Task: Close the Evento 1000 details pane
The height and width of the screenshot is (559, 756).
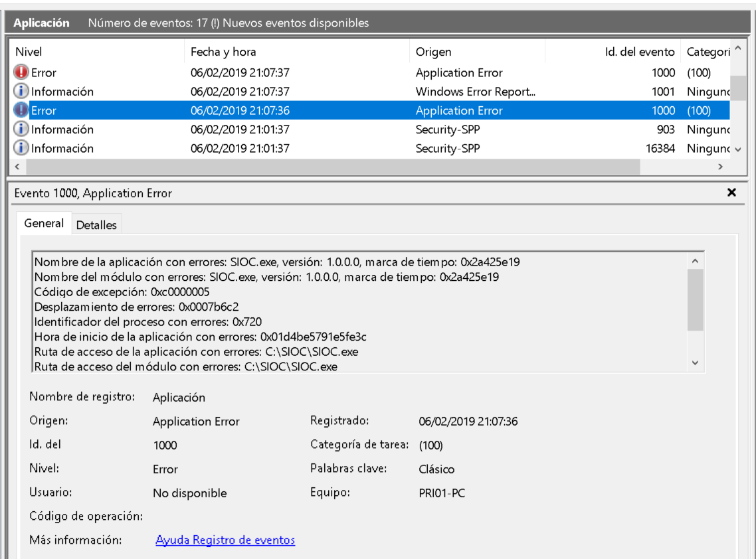Action: 731,193
